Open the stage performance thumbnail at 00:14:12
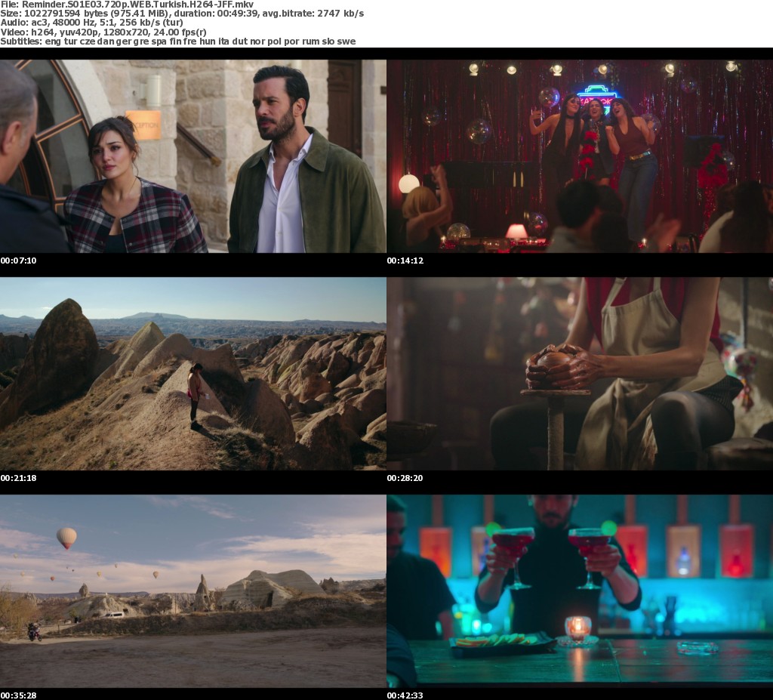773x700 pixels. click(x=580, y=156)
